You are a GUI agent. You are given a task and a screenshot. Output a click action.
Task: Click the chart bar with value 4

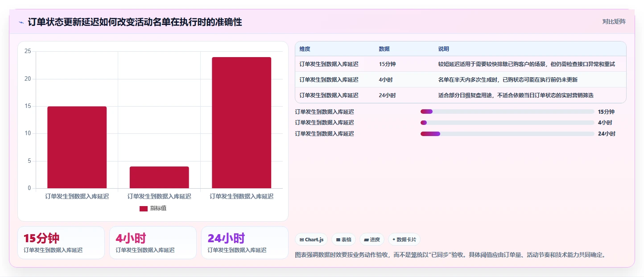(159, 177)
